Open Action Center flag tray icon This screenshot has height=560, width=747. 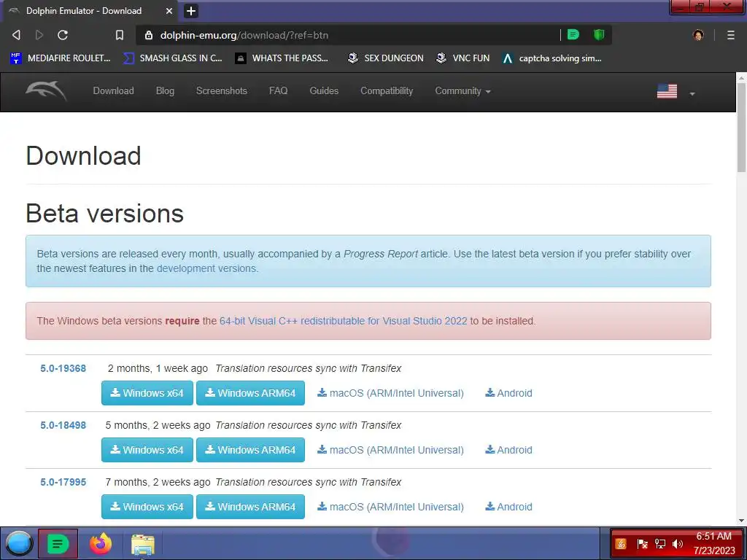[642, 544]
